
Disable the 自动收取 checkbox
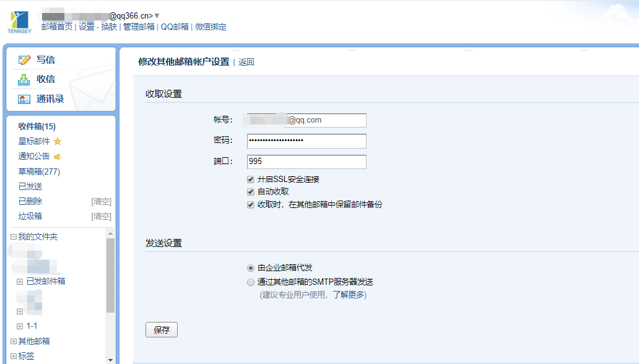click(x=250, y=191)
